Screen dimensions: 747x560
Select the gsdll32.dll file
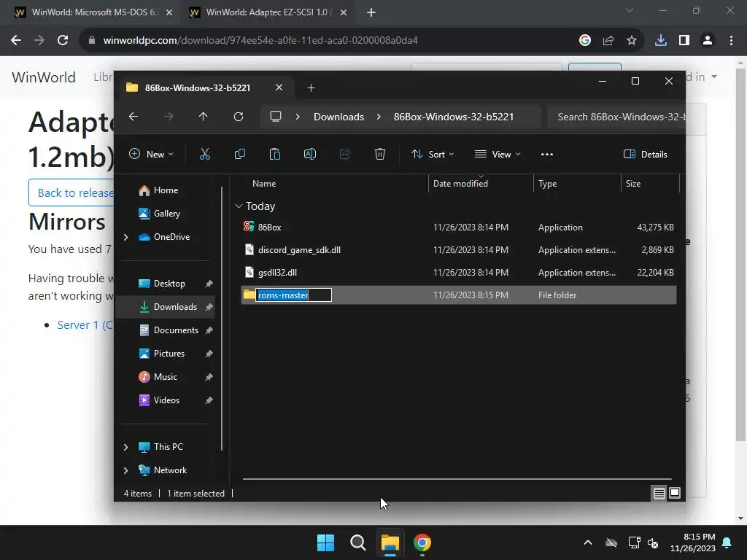pyautogui.click(x=459, y=273)
